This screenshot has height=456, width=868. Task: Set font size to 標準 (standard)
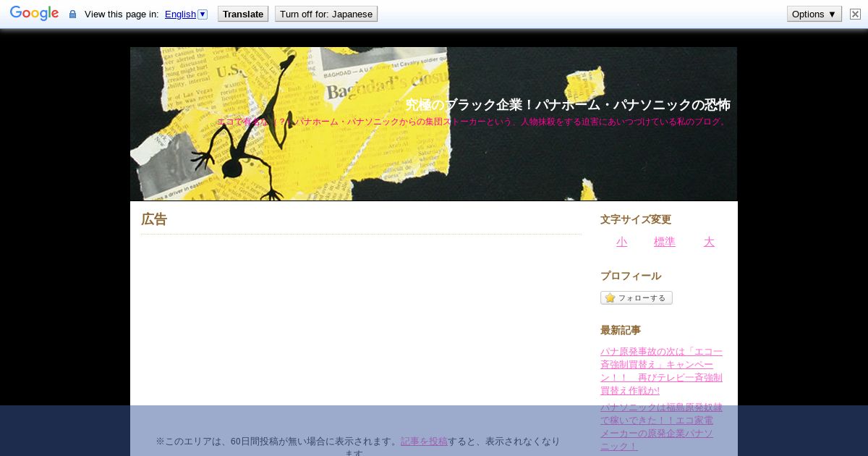(x=665, y=242)
